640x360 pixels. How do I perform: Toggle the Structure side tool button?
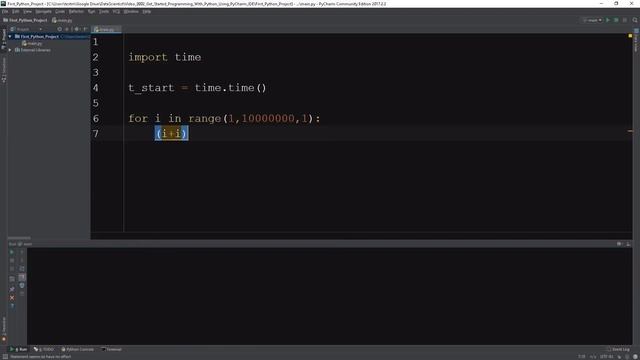(4, 70)
